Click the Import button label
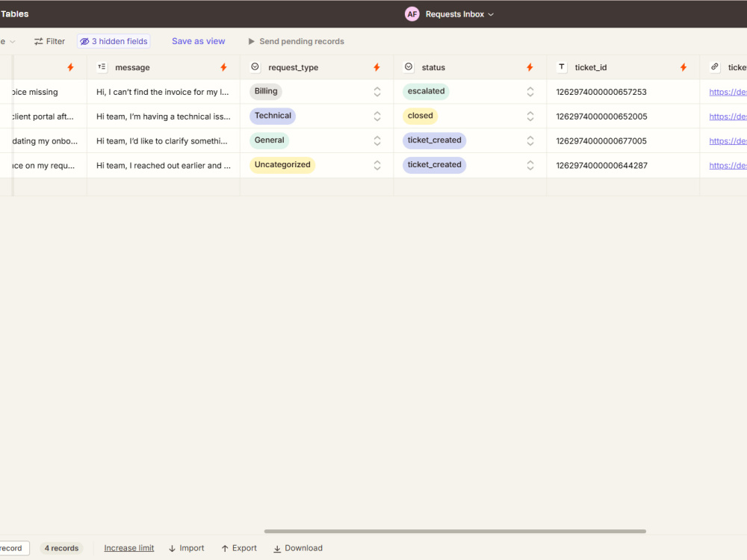 tap(191, 548)
